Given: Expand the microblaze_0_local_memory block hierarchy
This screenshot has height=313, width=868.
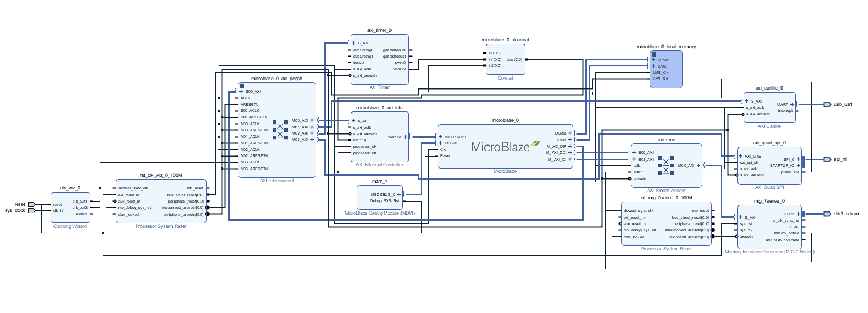Looking at the screenshot, I should 654,54.
